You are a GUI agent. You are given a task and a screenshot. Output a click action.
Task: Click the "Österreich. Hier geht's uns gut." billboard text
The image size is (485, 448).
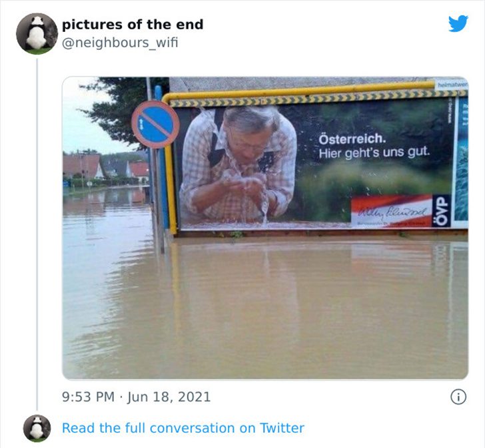point(374,146)
